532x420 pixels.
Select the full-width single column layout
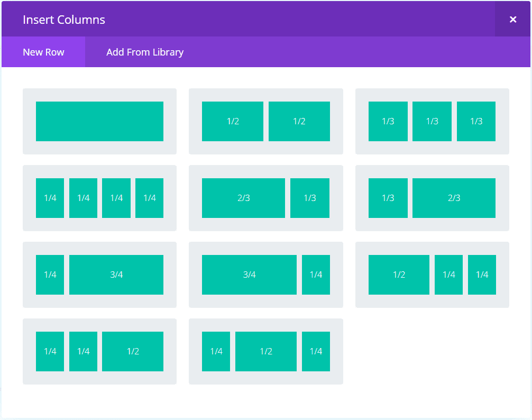point(99,121)
